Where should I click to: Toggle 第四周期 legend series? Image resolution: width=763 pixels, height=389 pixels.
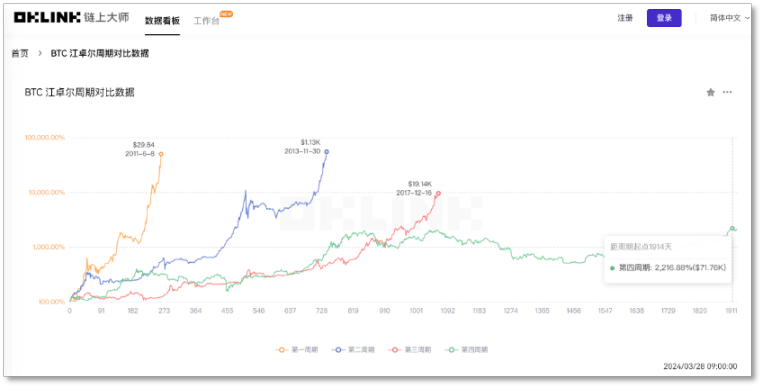tap(466, 350)
